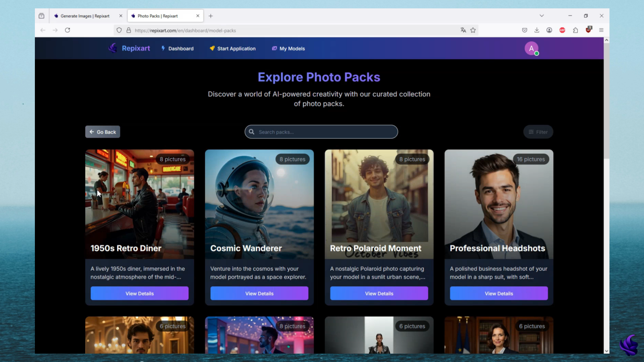Reload the current page
The height and width of the screenshot is (362, 644).
[67, 30]
